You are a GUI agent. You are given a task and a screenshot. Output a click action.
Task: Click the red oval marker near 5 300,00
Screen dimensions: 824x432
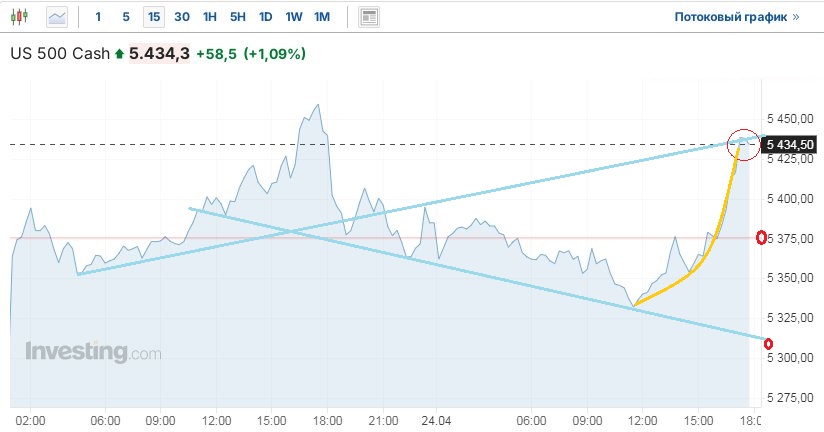click(x=768, y=344)
